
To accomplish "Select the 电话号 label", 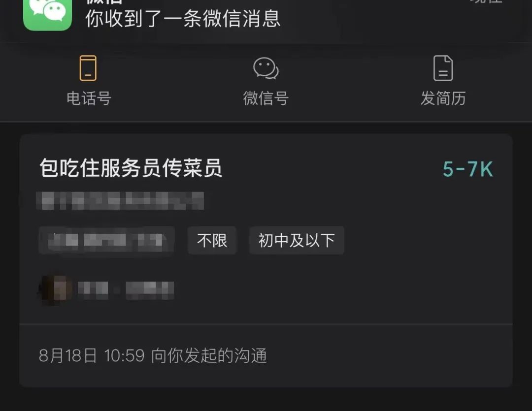I will tap(89, 98).
